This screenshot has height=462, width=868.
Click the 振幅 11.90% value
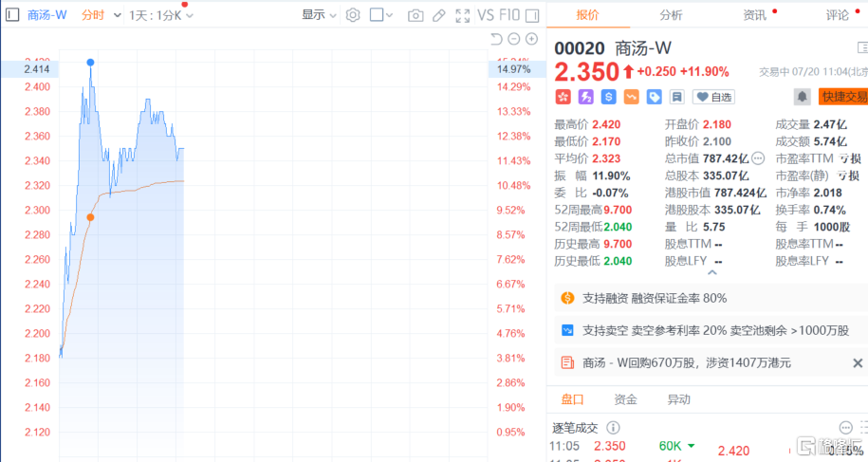611,176
